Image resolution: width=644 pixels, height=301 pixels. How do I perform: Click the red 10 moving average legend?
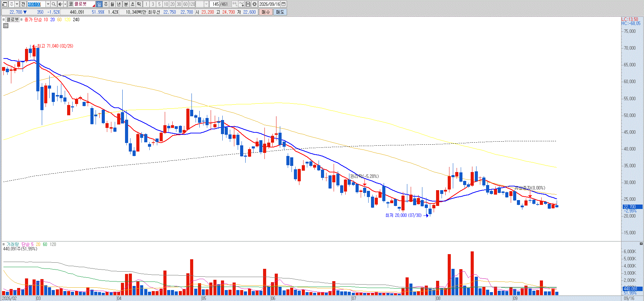coord(46,19)
